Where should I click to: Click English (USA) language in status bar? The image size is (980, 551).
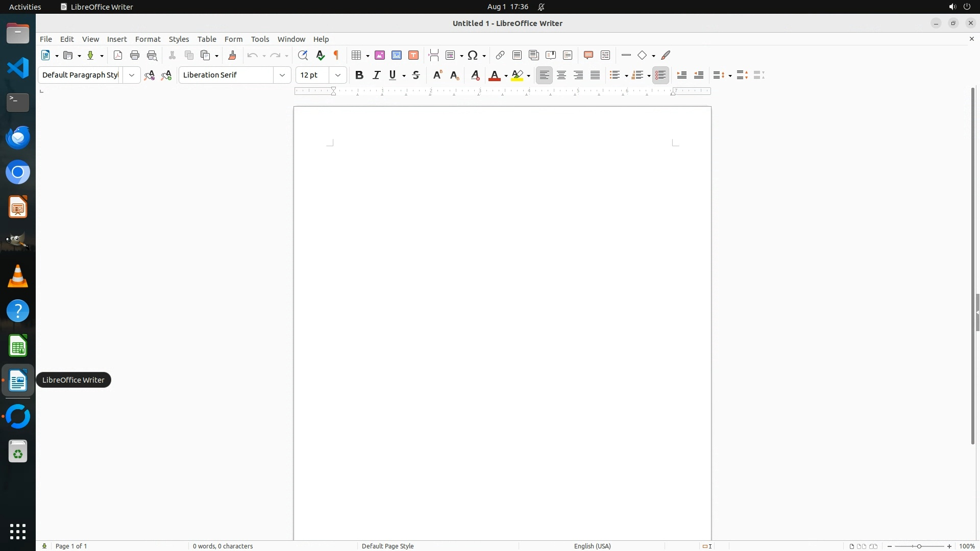[592, 546]
